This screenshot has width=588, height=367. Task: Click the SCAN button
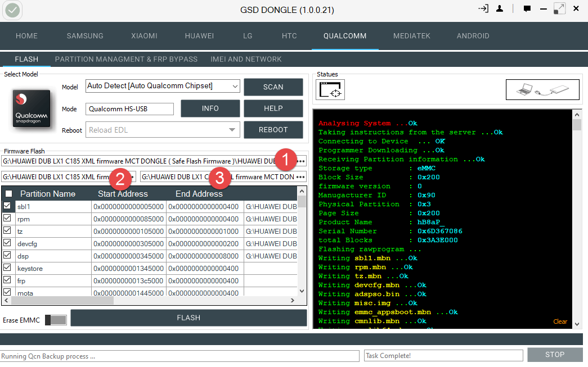[273, 87]
